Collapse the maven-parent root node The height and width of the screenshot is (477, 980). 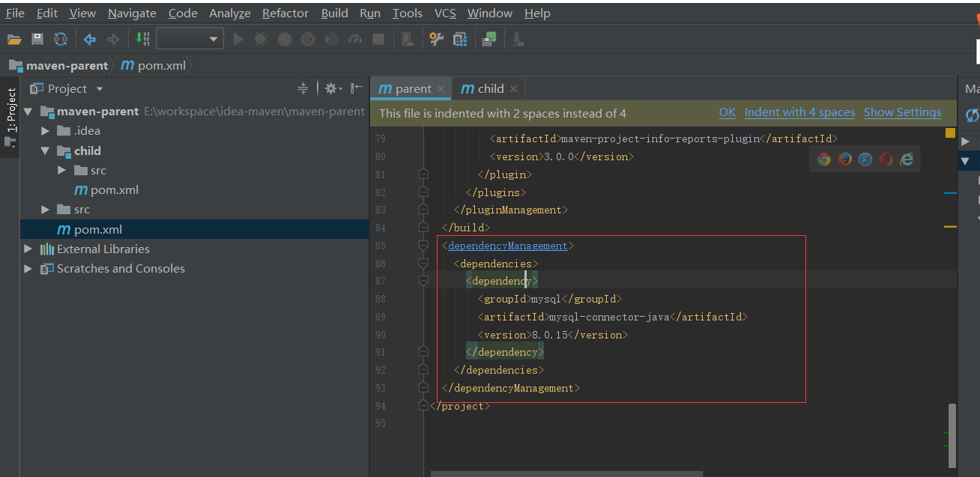28,112
